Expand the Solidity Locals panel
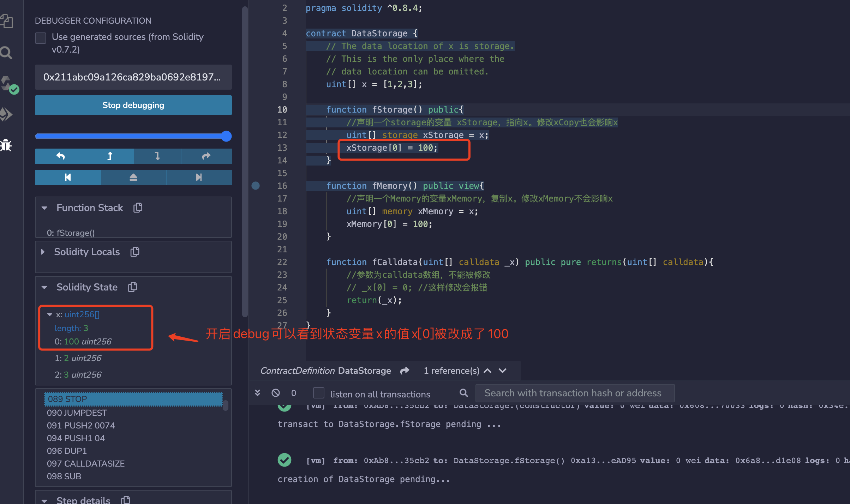Image resolution: width=850 pixels, height=504 pixels. tap(43, 252)
